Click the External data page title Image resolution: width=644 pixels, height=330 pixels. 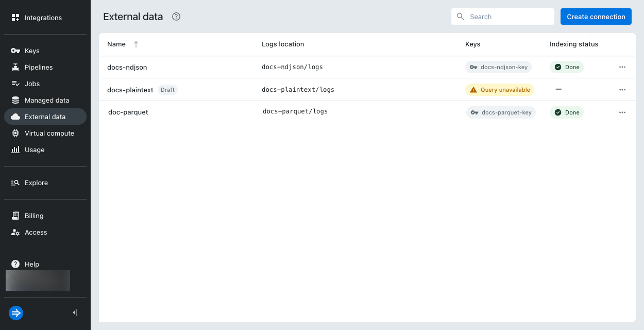pyautogui.click(x=133, y=16)
